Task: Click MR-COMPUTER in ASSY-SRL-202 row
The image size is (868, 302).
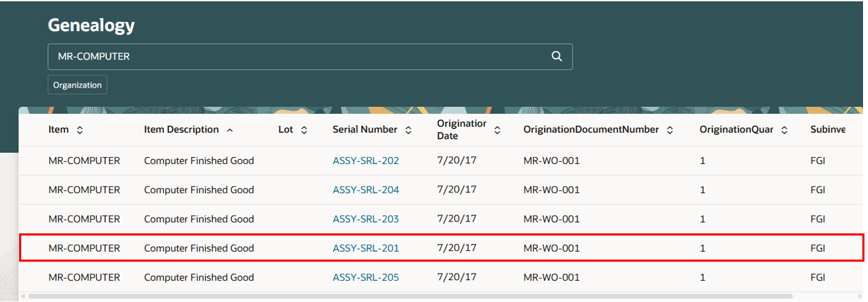Action: (84, 161)
